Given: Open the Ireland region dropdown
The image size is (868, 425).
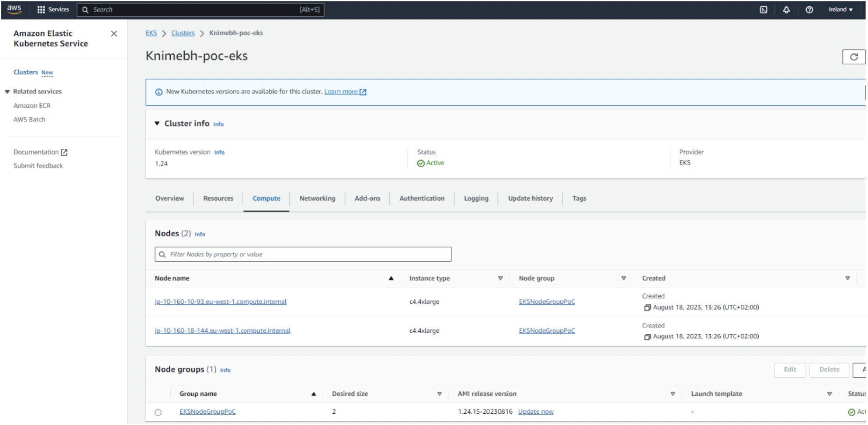Looking at the screenshot, I should pyautogui.click(x=840, y=9).
